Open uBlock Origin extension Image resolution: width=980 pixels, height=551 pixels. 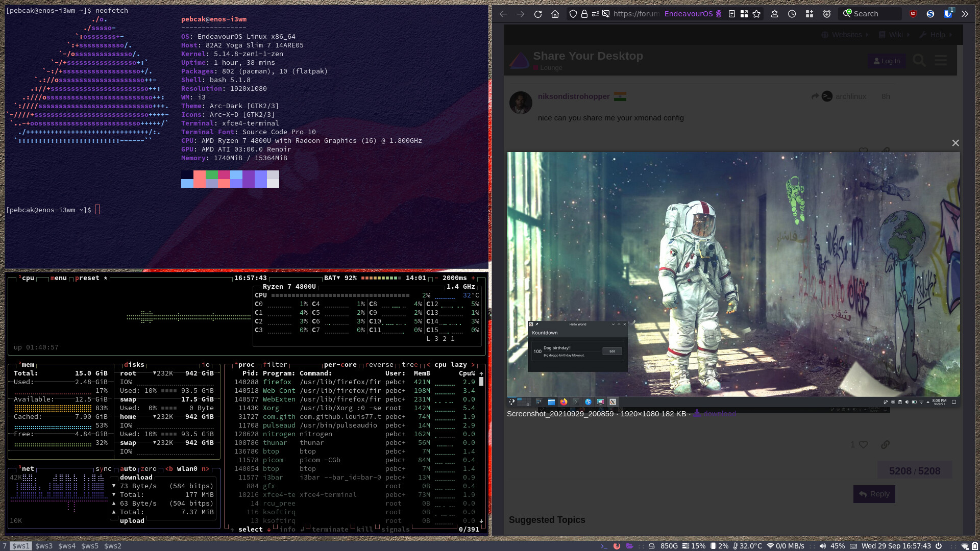tap(913, 14)
